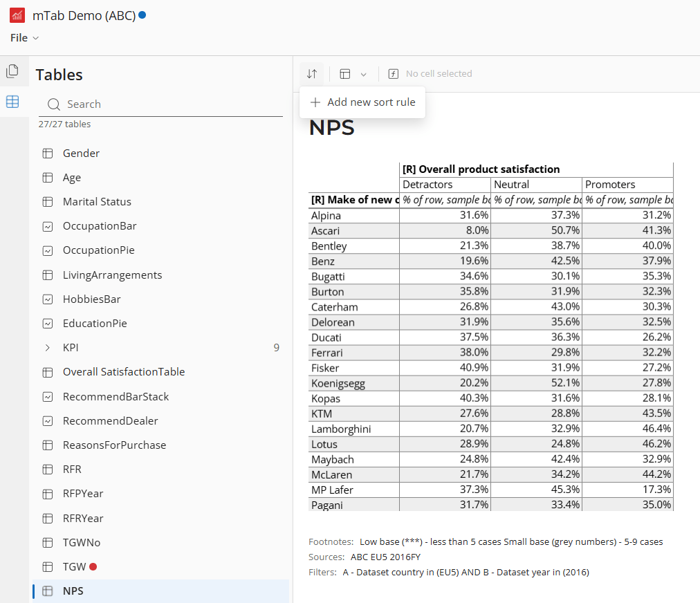
Task: Click the sort rules toolbar icon
Action: (x=312, y=74)
